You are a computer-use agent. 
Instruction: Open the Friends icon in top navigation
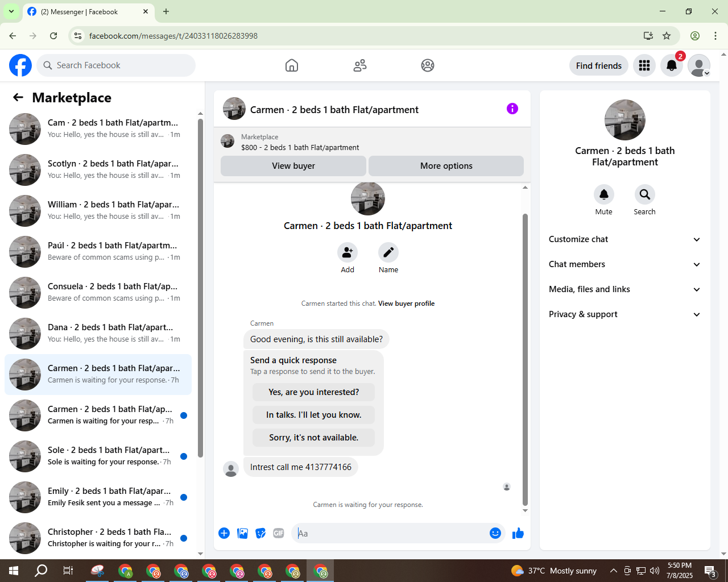(360, 65)
